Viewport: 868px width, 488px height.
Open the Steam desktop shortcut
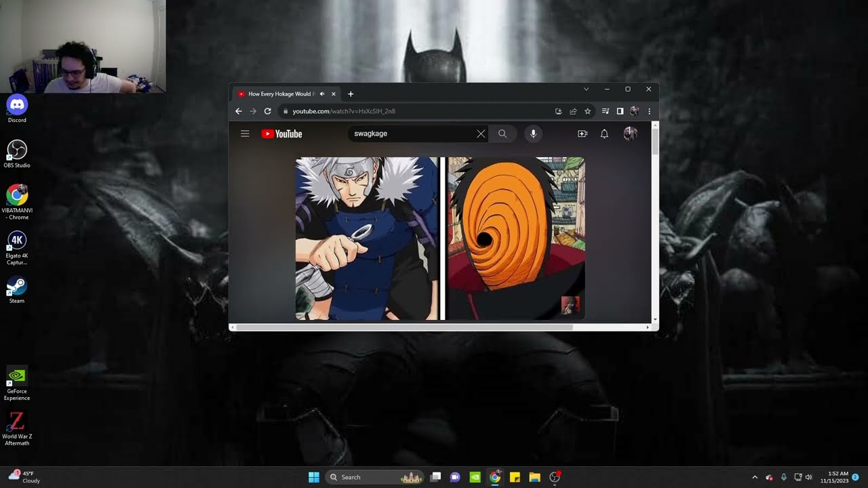coord(17,290)
